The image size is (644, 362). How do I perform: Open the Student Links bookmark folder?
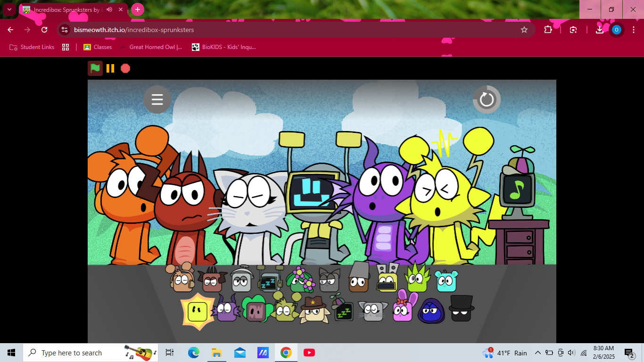[32, 47]
